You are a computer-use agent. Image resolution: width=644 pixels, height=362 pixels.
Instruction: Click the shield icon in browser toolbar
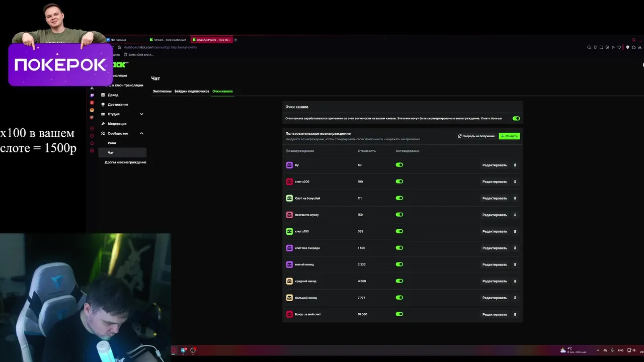coord(627,47)
